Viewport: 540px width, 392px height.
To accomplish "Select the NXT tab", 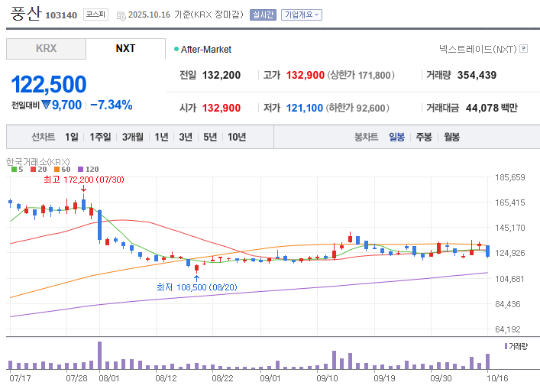I will 125,48.
